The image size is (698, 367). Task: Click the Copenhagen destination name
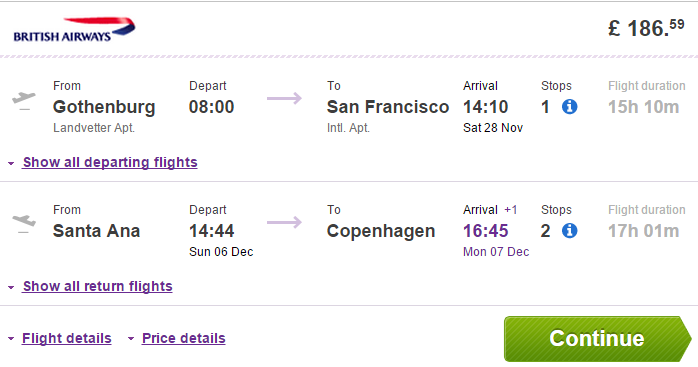click(x=381, y=231)
